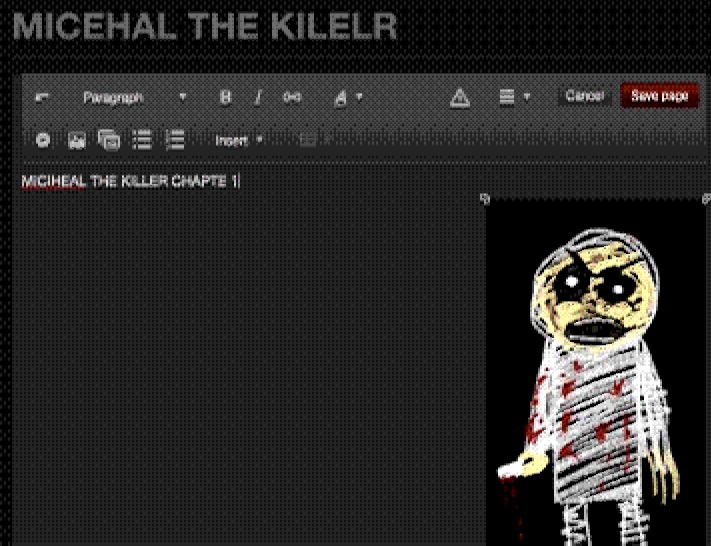Click the insert gallery icon
The height and width of the screenshot is (546, 711).
[109, 140]
